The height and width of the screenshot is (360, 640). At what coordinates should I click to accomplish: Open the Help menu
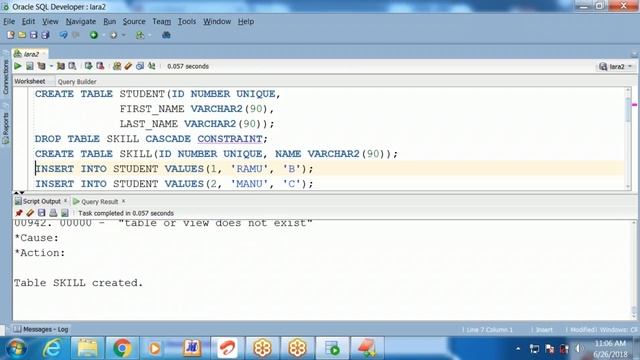246,21
